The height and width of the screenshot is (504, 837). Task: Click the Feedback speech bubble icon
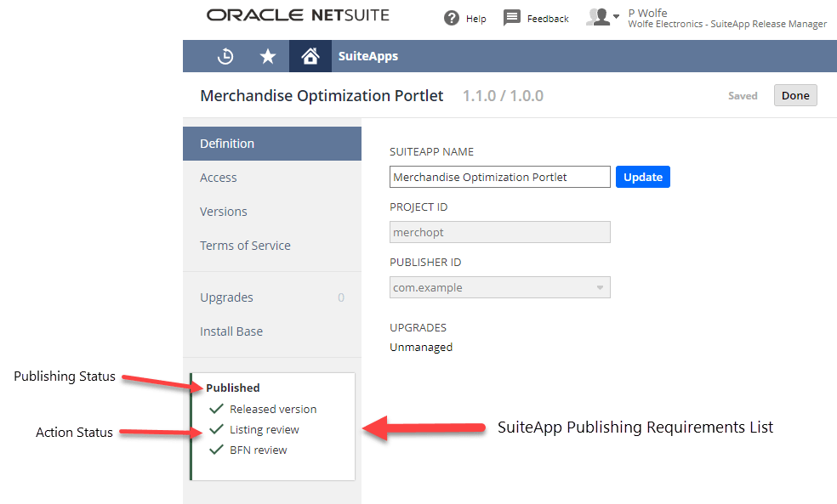tap(511, 18)
